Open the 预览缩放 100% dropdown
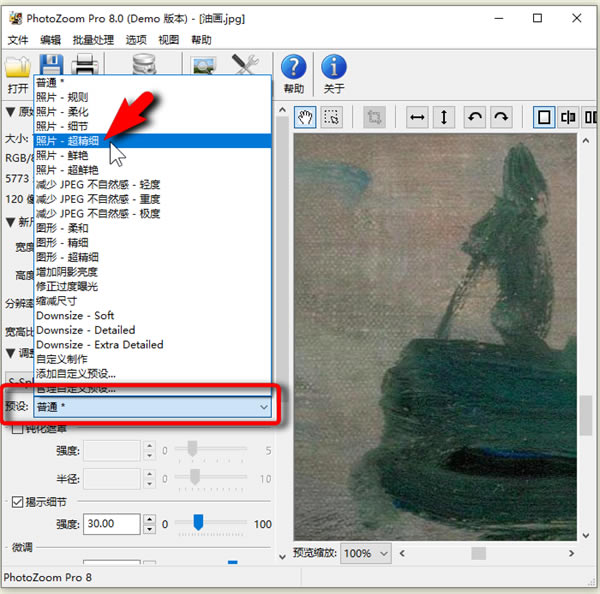Screen dimensions: 600x594 click(366, 553)
